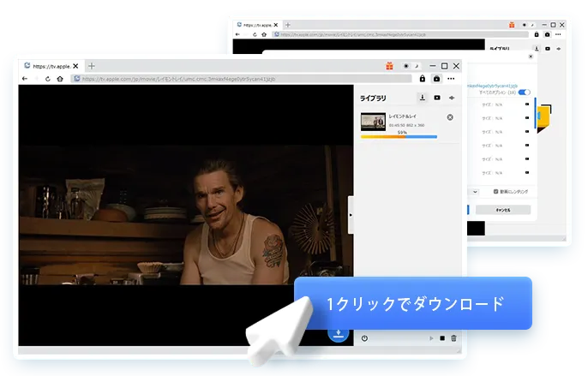Open the blue URL link in dialog
588x376 pixels.
(492, 86)
